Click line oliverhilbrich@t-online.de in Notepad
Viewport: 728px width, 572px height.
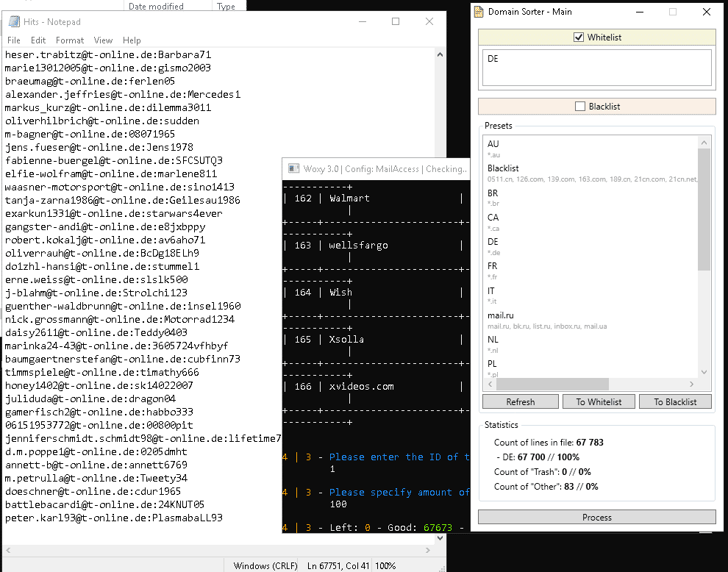102,121
